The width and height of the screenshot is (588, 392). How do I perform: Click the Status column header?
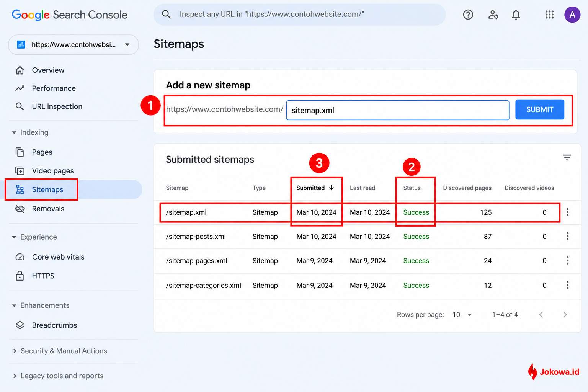click(412, 188)
